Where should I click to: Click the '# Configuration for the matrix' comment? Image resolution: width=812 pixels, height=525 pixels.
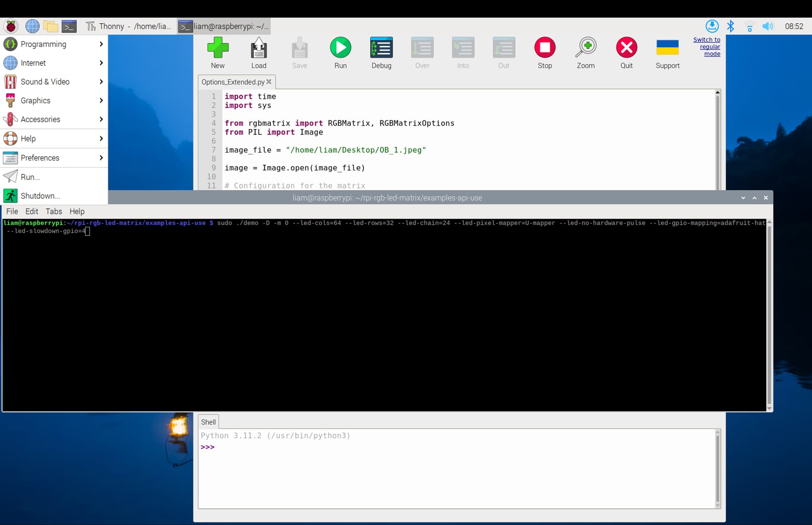tap(295, 185)
